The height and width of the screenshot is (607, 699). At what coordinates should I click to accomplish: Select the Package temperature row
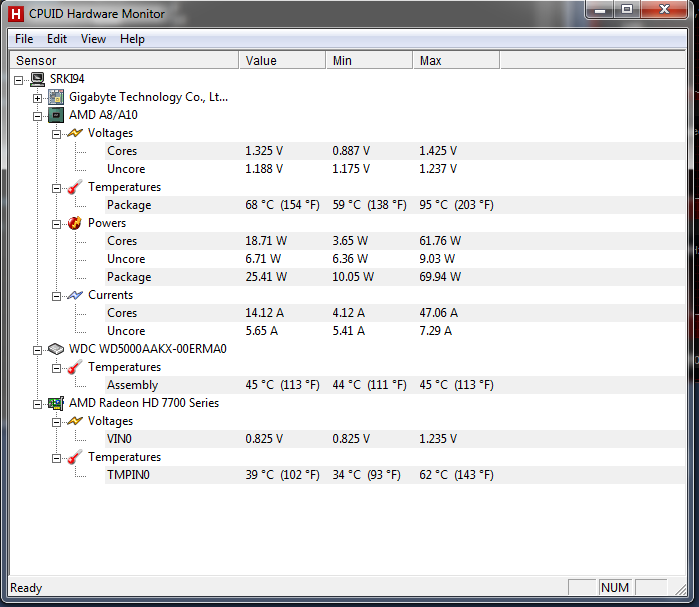click(395, 205)
